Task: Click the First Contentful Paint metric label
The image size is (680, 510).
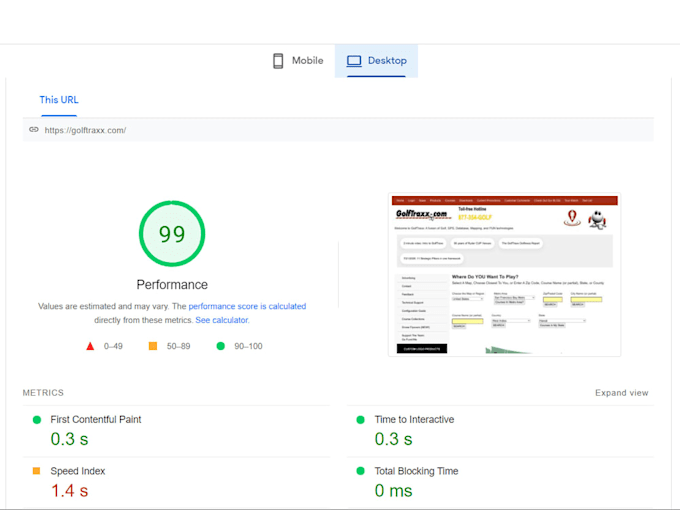Action: pyautogui.click(x=96, y=419)
